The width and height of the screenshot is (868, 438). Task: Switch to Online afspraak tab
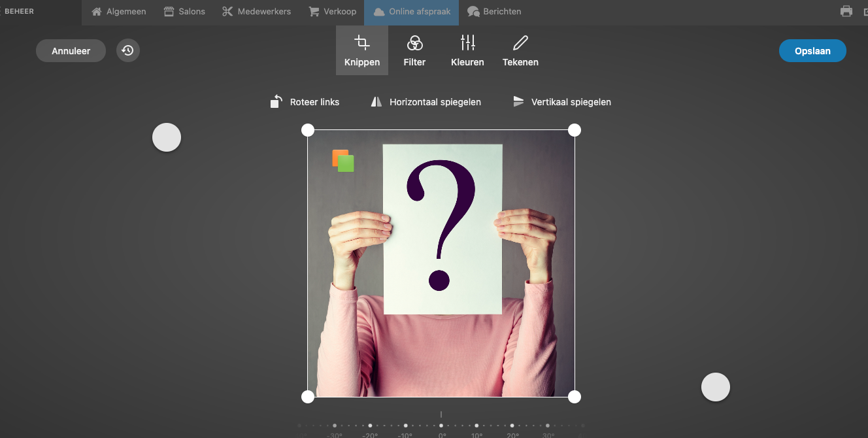coord(412,12)
